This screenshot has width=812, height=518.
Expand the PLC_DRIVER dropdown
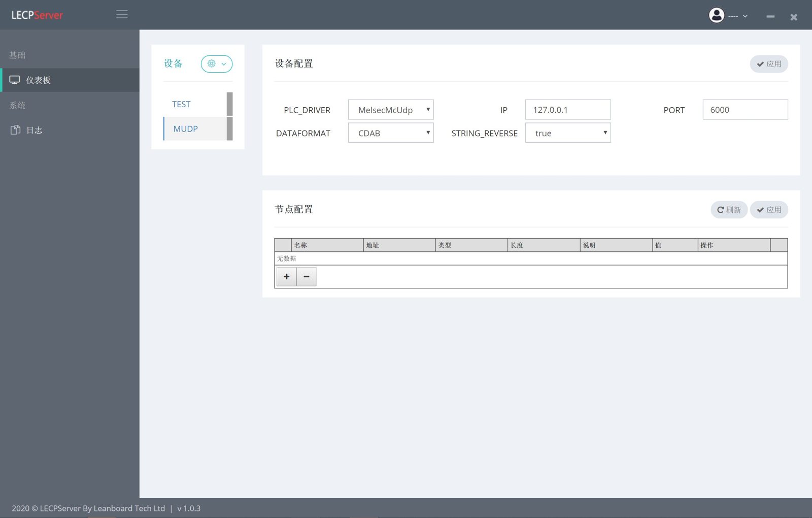point(391,110)
